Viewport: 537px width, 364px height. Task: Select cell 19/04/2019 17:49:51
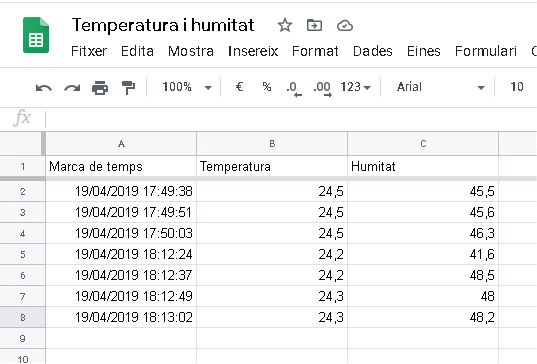(121, 213)
